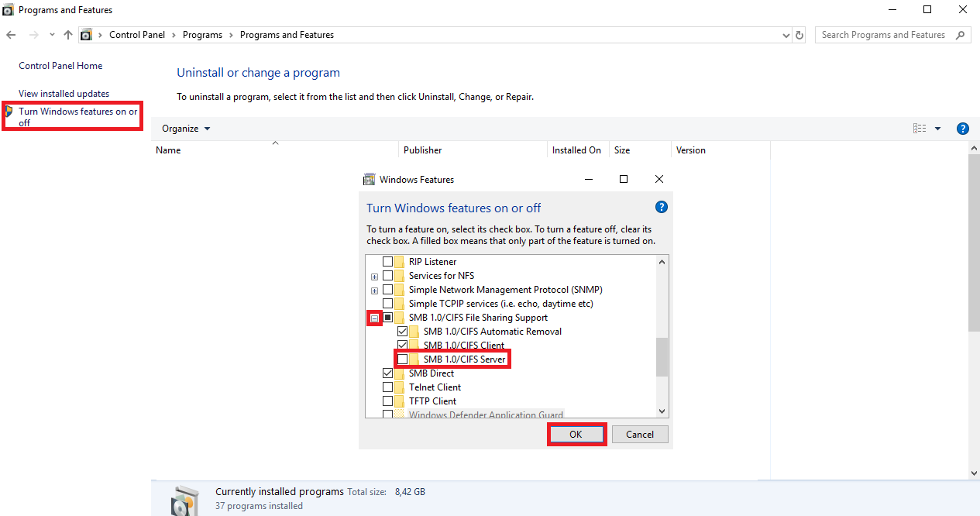Check the SMB 1.0/CIFS Server checkbox
This screenshot has height=516, width=980.
click(x=402, y=359)
